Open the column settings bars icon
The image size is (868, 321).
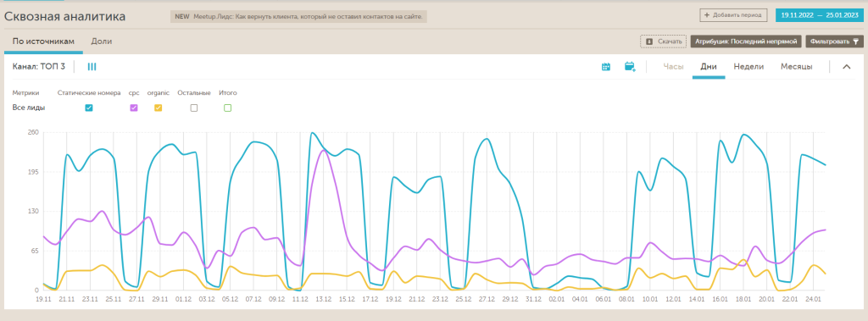(x=92, y=67)
